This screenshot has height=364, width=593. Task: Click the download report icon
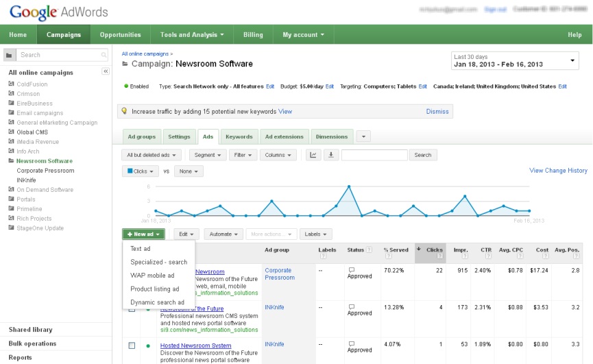pyautogui.click(x=331, y=155)
